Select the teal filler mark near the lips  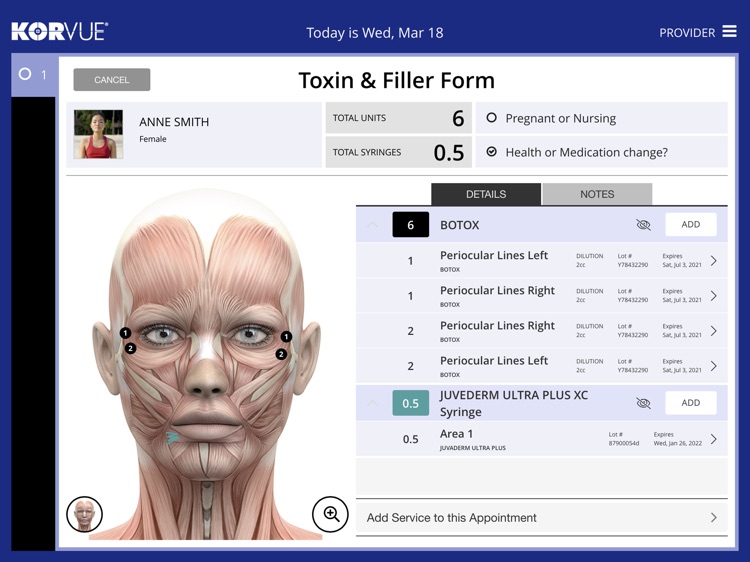[172, 438]
